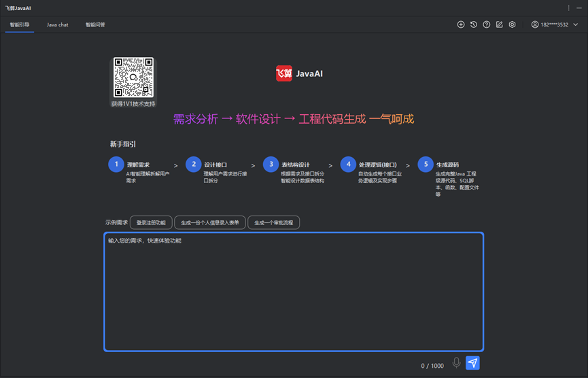The width and height of the screenshot is (588, 378).
Task: Click step 5 circle 生成源码
Action: click(426, 165)
